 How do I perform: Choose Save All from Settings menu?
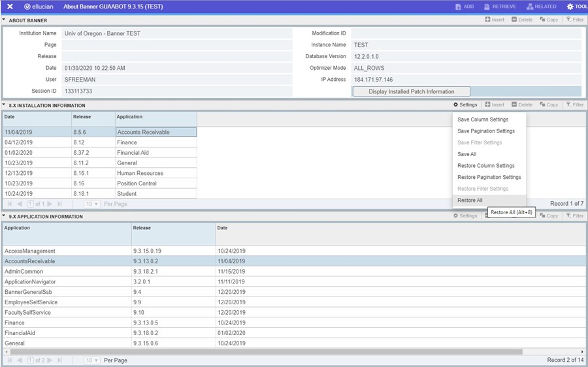pyautogui.click(x=489, y=154)
